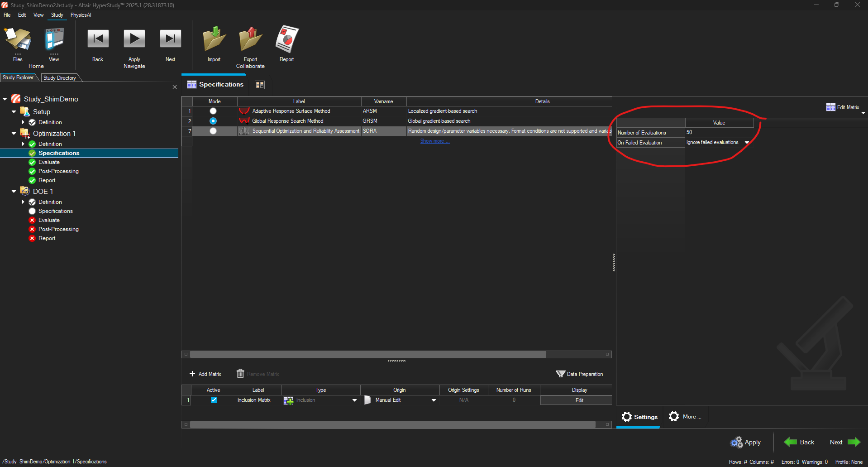This screenshot has width=868, height=467.
Task: Collapse the Optimization 1 tree node
Action: tap(14, 134)
